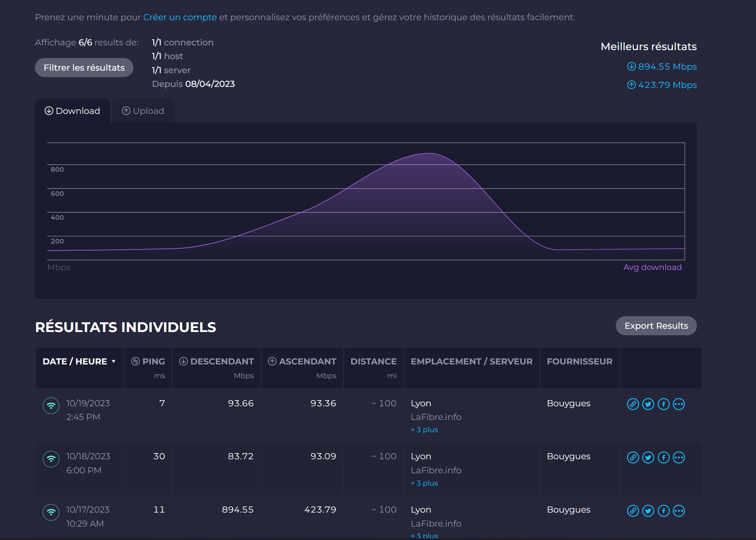Image resolution: width=756 pixels, height=540 pixels.
Task: Click ping value 30
Action: pyautogui.click(x=159, y=456)
